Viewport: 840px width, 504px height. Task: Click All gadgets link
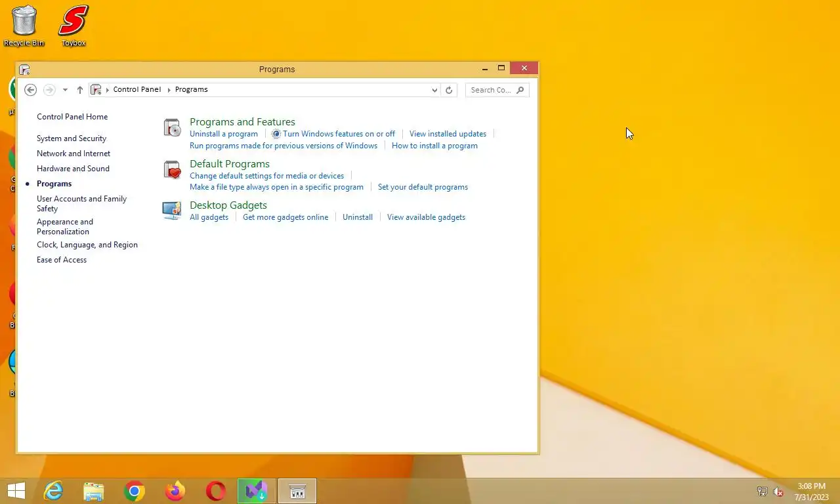click(x=209, y=217)
